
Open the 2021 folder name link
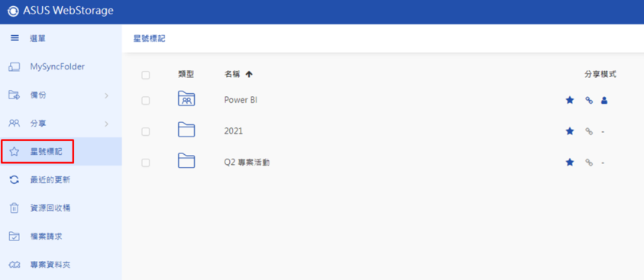(x=233, y=131)
